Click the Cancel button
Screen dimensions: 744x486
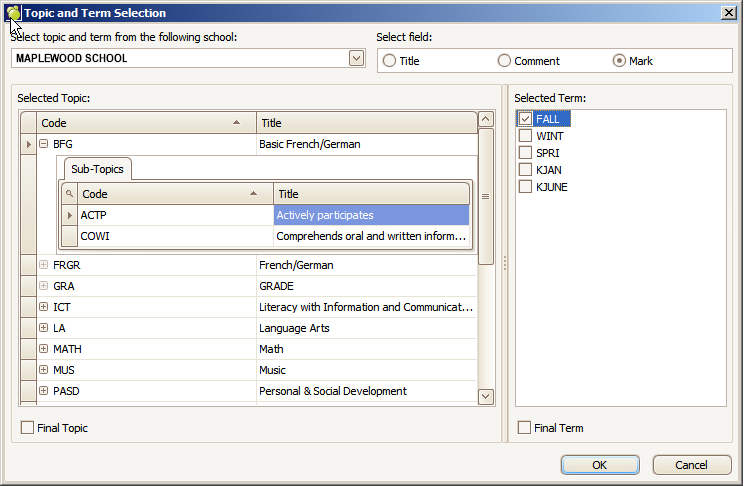pos(692,465)
